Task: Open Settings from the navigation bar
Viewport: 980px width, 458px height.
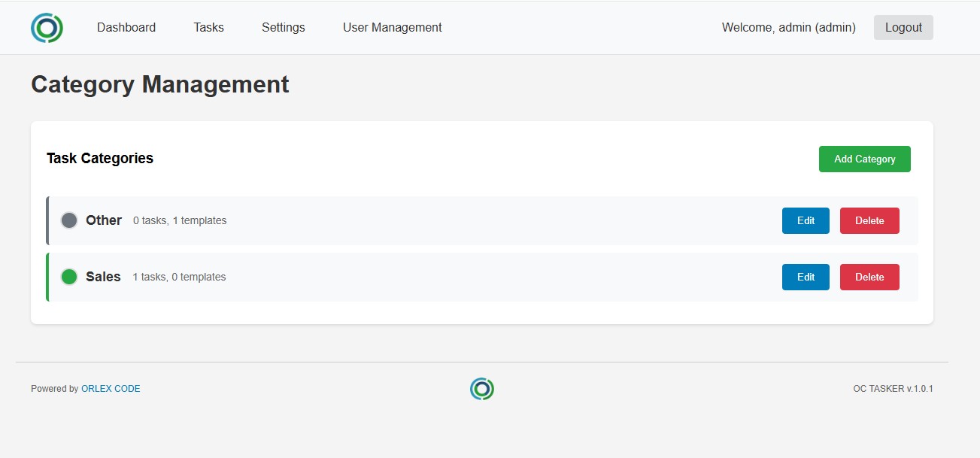Action: [283, 28]
